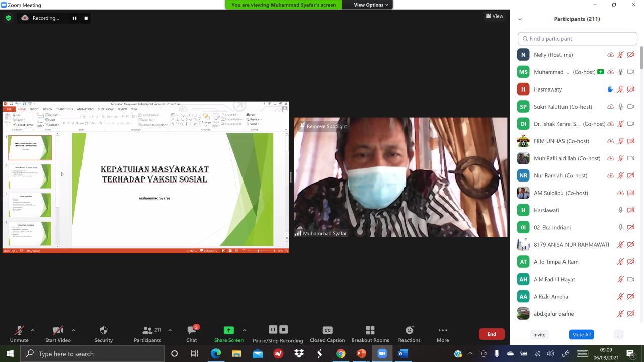Open the Dropbox taskbar icon
Viewport: 644px width, 362px height.
pyautogui.click(x=299, y=354)
